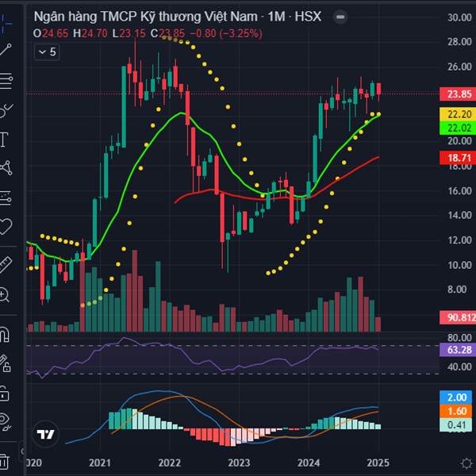Toggle magnet mode for drawings

tap(5, 334)
